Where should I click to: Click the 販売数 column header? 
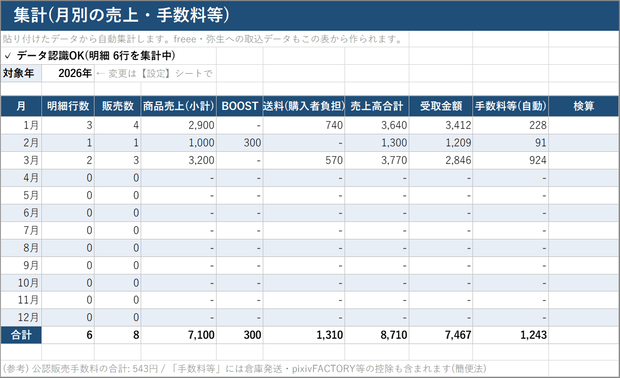coord(117,106)
